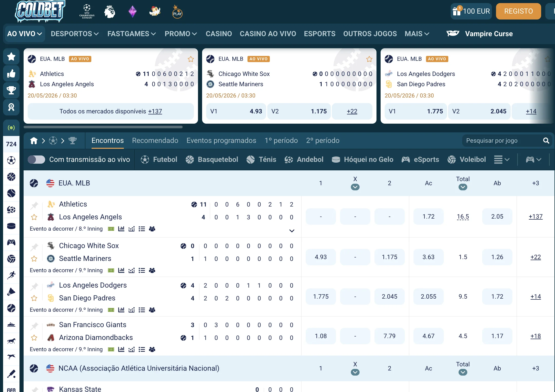Switch to Eventos programados tab
Viewport: 555px width, 392px height.
tap(221, 141)
